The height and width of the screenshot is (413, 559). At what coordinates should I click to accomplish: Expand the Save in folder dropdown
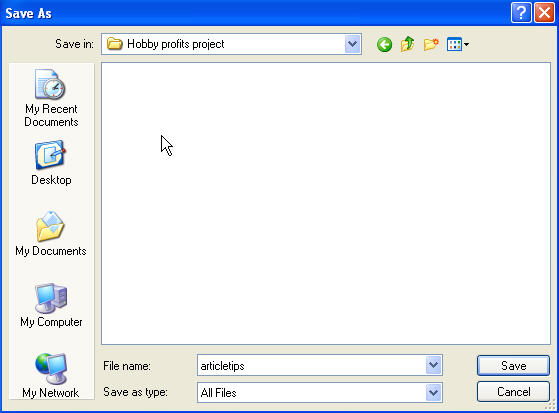353,44
